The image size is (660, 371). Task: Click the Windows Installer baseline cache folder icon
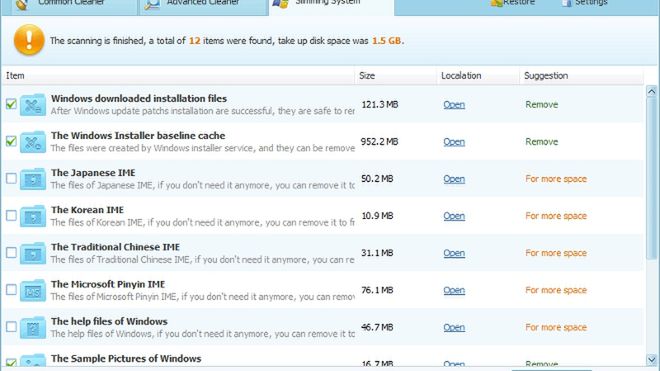[33, 141]
